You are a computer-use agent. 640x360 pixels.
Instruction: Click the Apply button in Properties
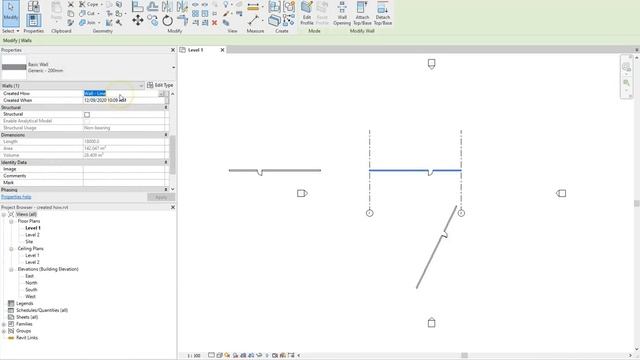click(161, 197)
